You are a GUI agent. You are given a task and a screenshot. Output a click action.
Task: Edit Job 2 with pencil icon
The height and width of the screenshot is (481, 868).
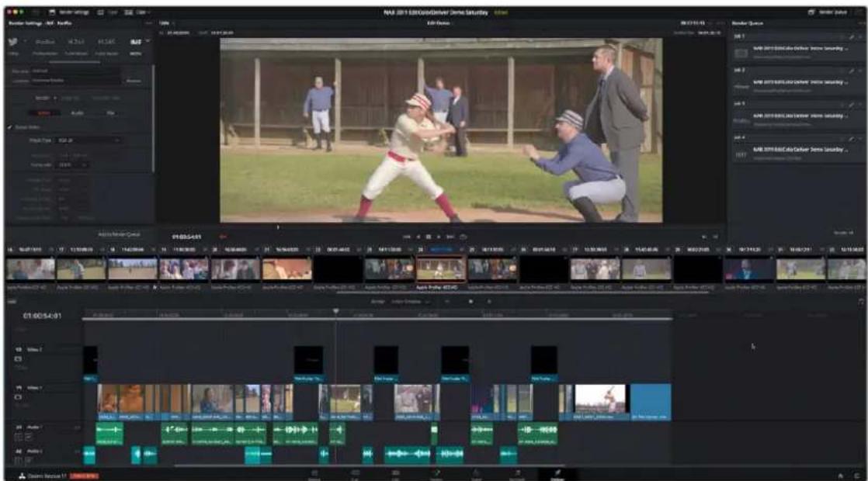pos(852,71)
